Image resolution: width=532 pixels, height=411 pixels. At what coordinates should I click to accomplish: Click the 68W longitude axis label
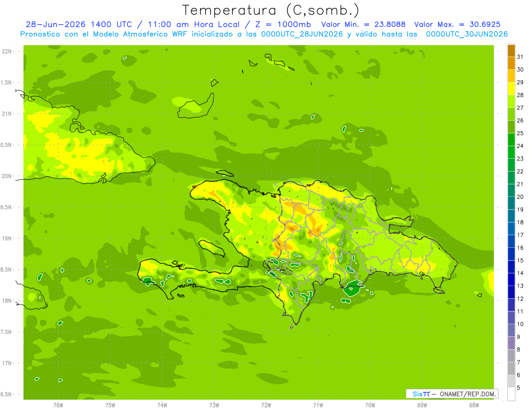tap(474, 405)
